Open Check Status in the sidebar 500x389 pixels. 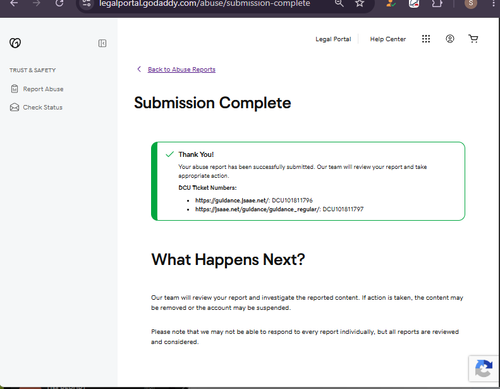(36, 107)
